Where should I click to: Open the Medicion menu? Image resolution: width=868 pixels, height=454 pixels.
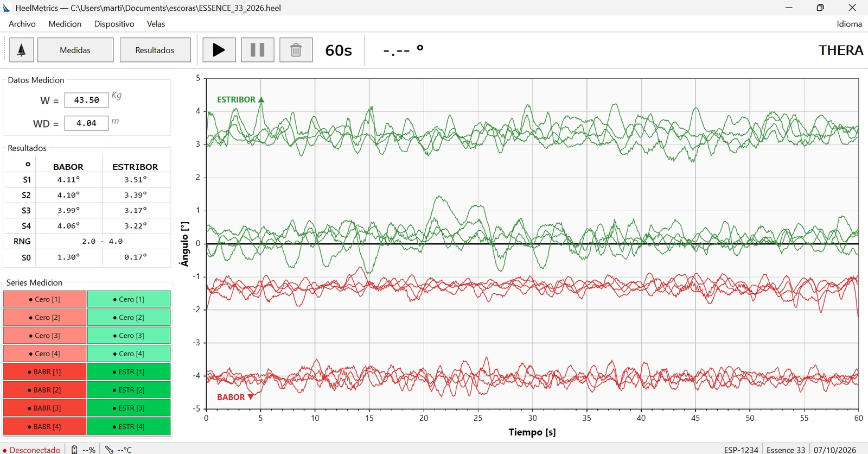click(65, 24)
